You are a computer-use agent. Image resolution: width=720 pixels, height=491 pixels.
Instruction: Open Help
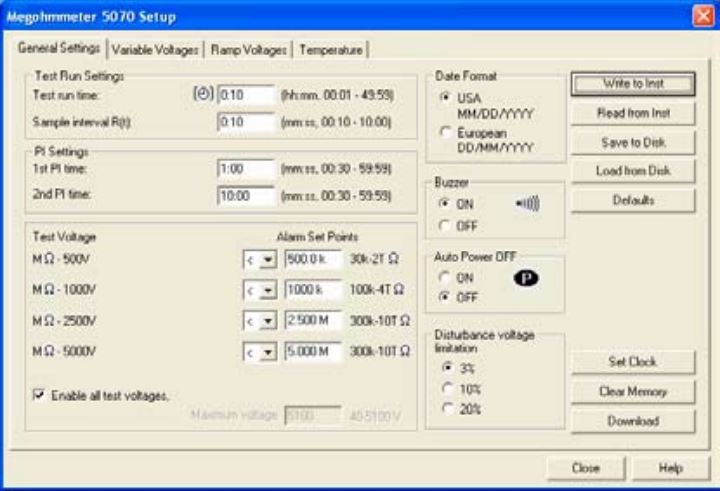(x=671, y=468)
